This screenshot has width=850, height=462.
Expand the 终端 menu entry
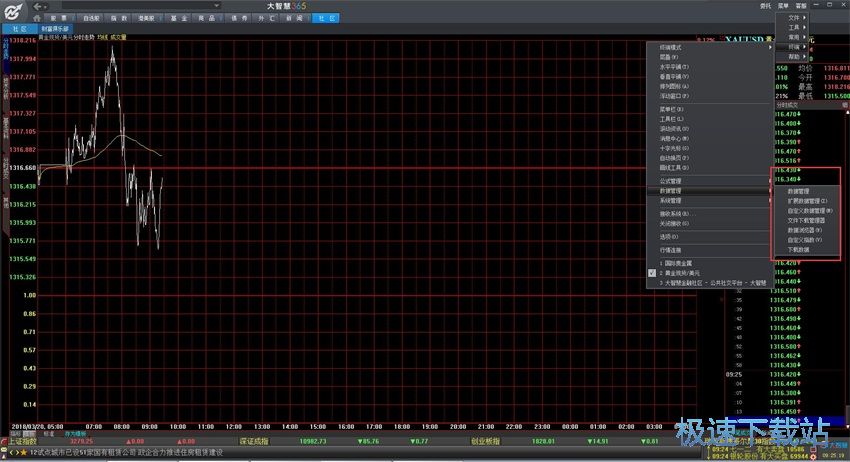793,47
